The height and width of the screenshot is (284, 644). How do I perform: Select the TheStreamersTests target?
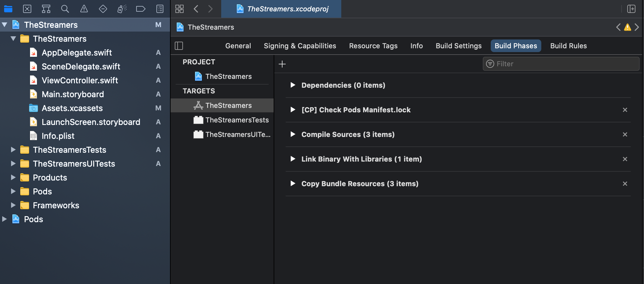231,120
